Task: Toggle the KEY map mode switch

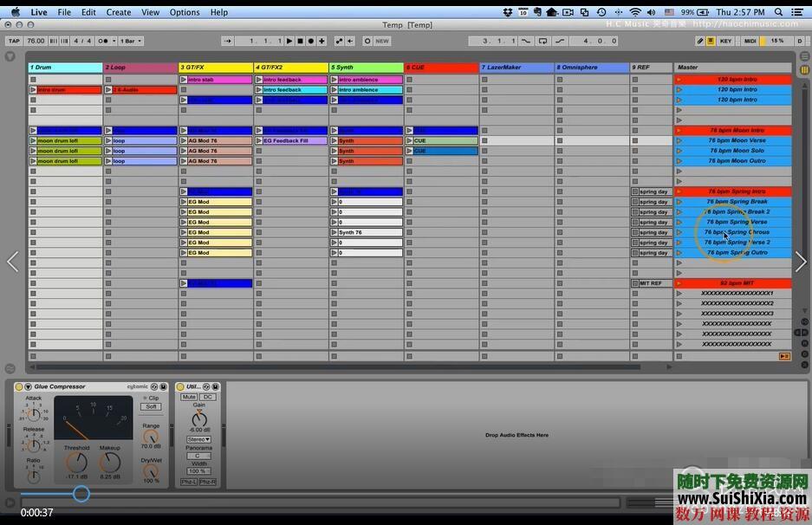Action: coord(725,41)
